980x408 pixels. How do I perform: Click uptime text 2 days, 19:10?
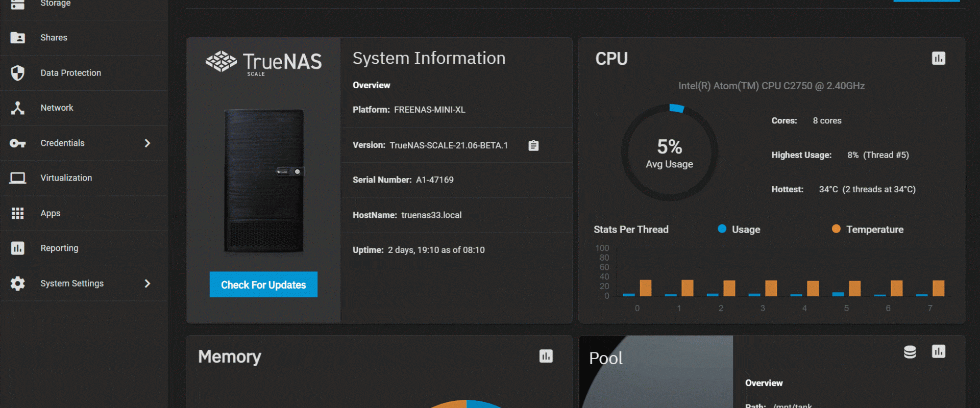pos(436,250)
